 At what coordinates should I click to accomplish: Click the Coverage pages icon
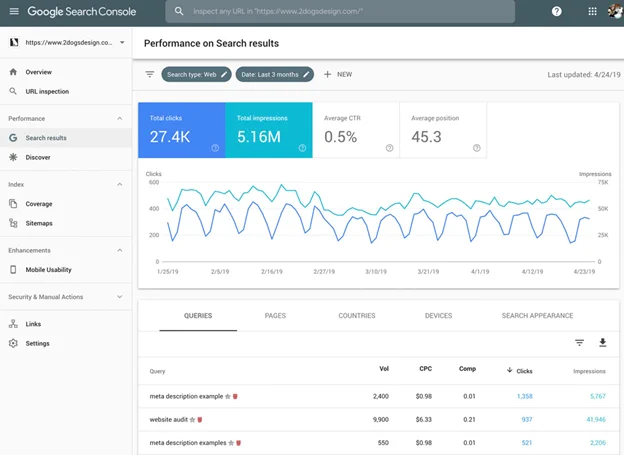tap(13, 203)
